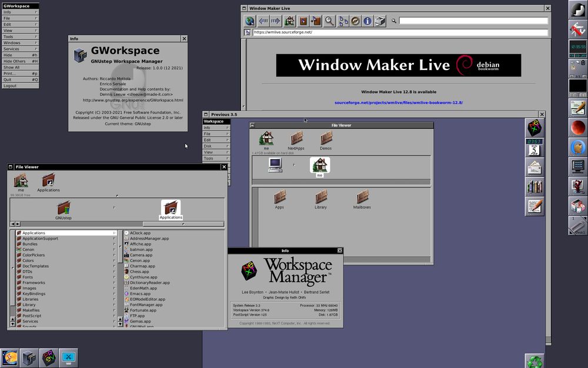
Task: Open the bookshelf Librarian icon in Previous dock
Action: [x=534, y=186]
